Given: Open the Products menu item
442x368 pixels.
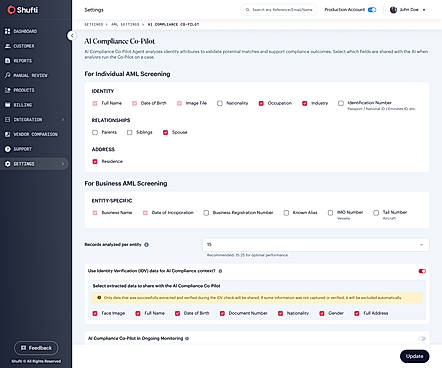Looking at the screenshot, I should point(24,90).
